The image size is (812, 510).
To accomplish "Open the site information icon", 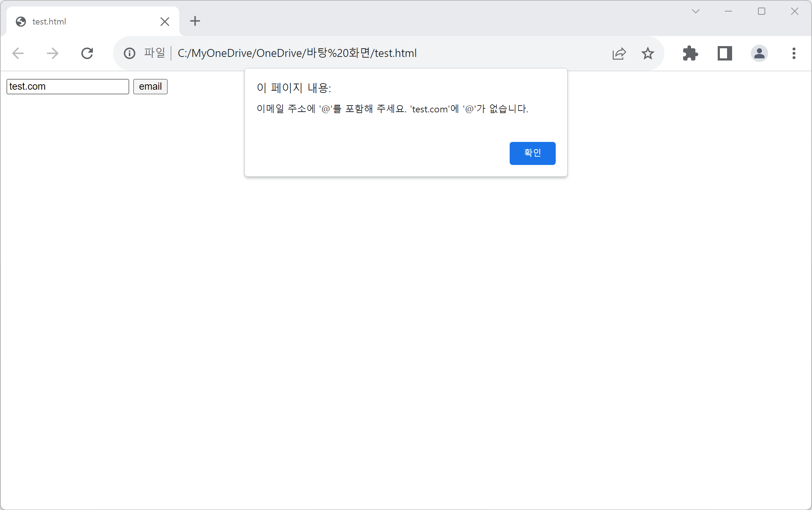I will [130, 53].
